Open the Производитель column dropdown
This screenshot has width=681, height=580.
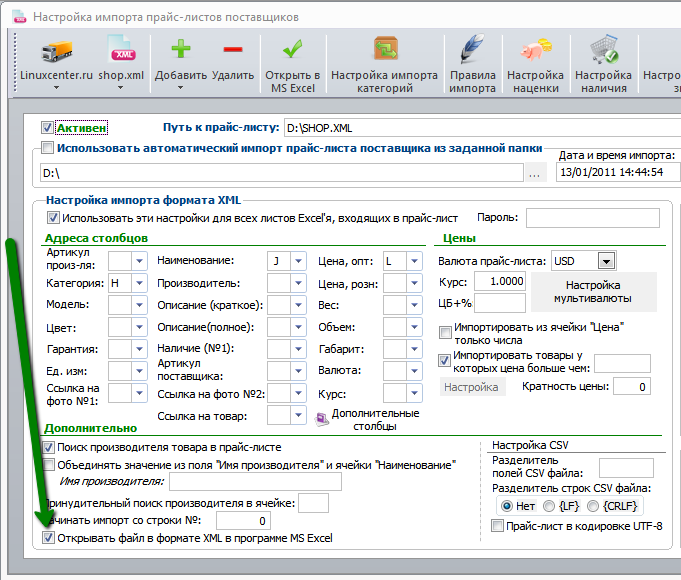pos(298,283)
